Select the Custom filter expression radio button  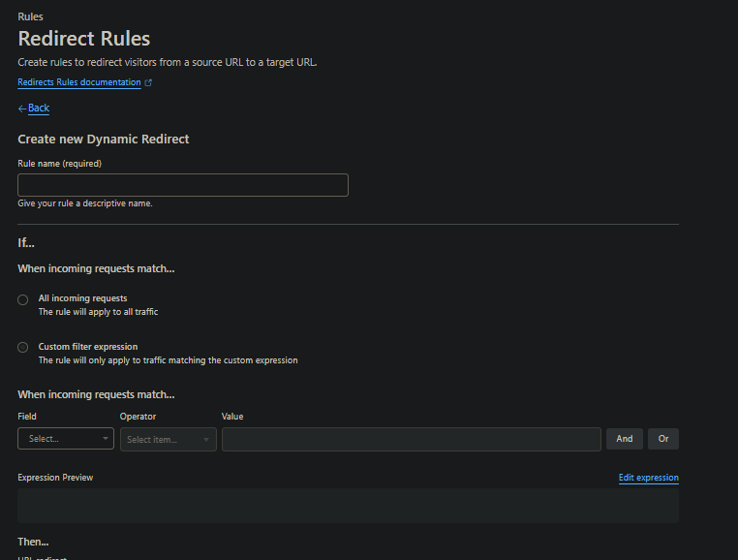point(23,347)
